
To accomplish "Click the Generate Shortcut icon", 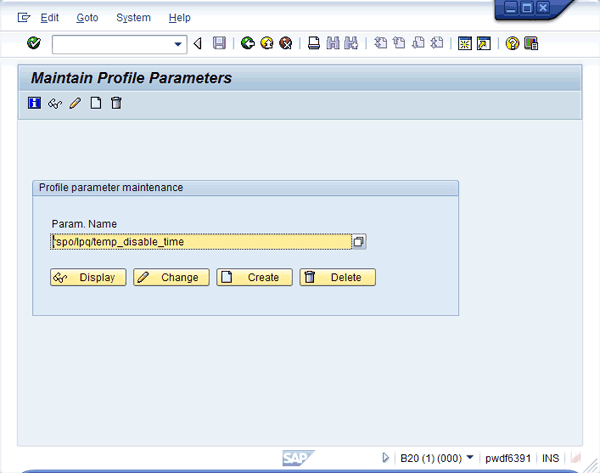I will pos(484,44).
